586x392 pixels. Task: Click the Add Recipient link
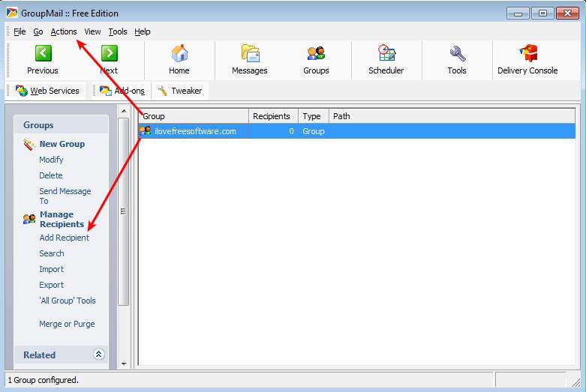tap(65, 238)
